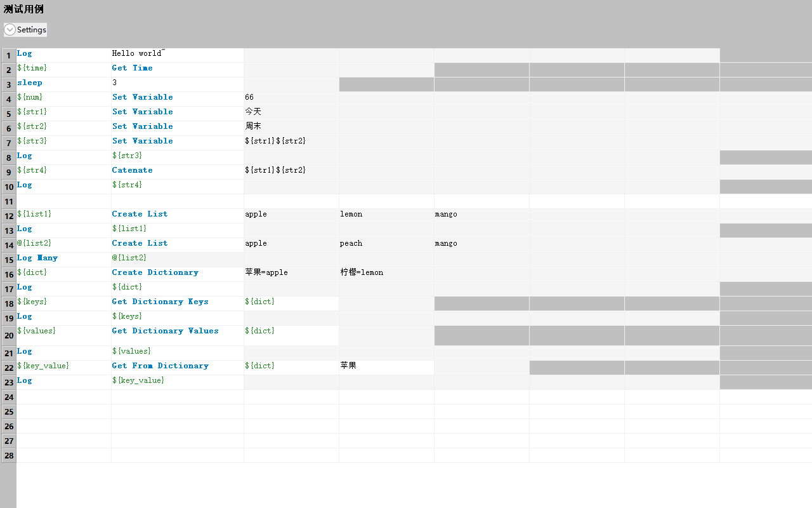Click the Log Many keyword cell

click(x=63, y=260)
